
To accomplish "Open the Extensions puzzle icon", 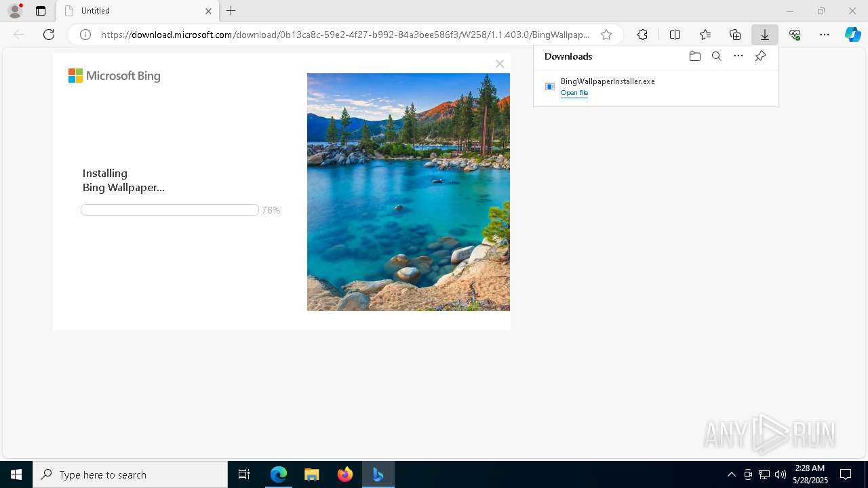I will pyautogui.click(x=642, y=35).
